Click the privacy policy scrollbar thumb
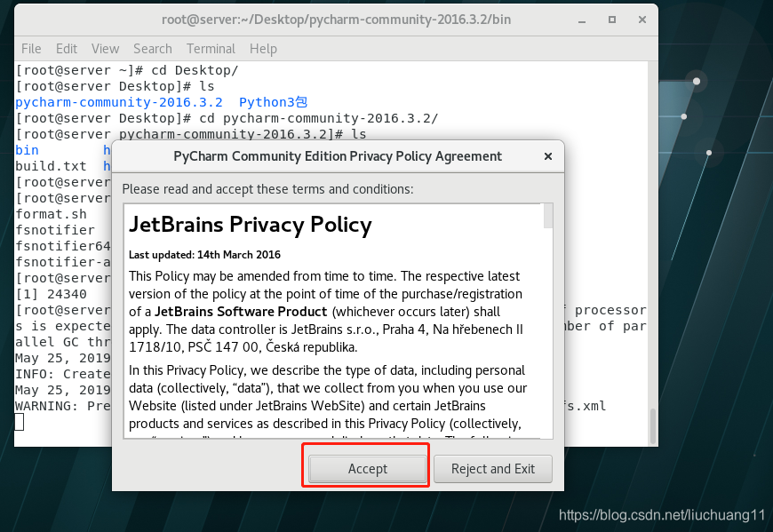This screenshot has height=532, width=773. [x=547, y=216]
